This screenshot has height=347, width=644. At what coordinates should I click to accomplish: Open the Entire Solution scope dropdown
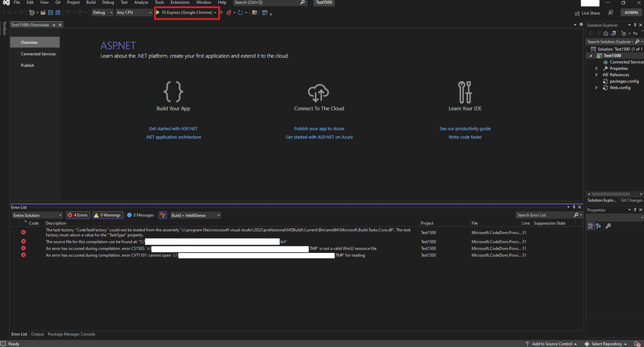click(37, 215)
